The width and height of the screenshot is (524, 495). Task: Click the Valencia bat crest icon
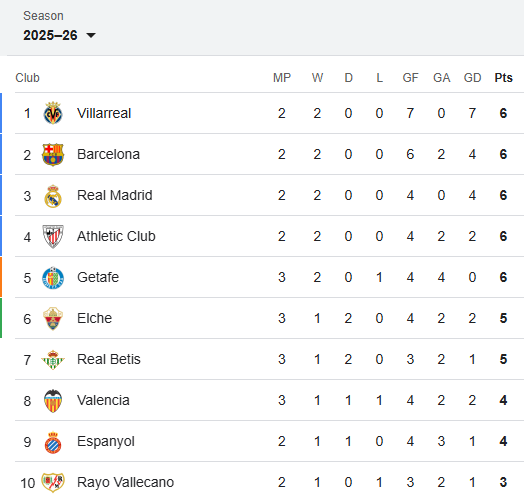[x=53, y=401]
